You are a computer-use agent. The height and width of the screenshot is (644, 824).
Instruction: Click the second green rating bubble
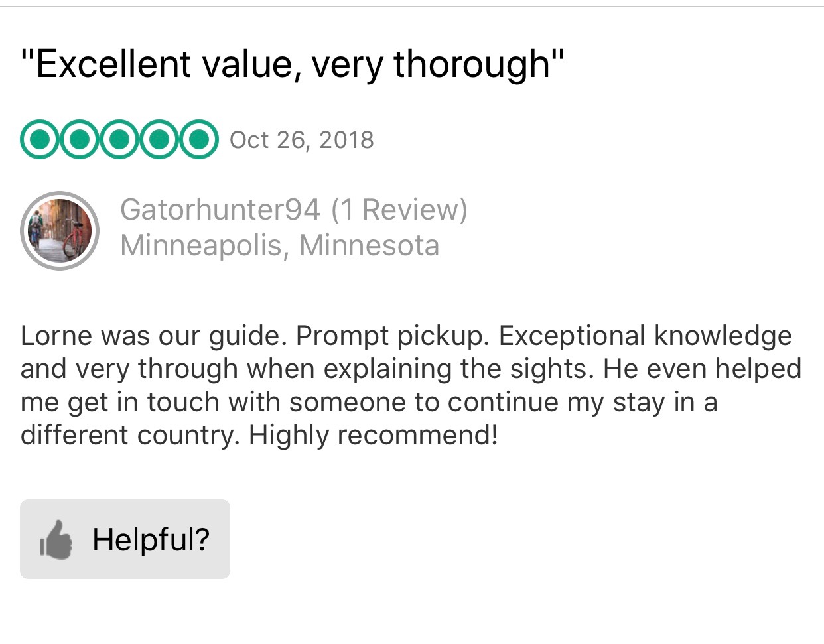click(x=80, y=140)
